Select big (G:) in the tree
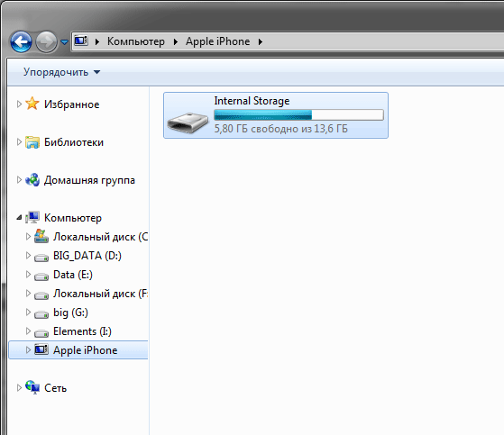Screen dimensions: 504x435 click(x=70, y=313)
